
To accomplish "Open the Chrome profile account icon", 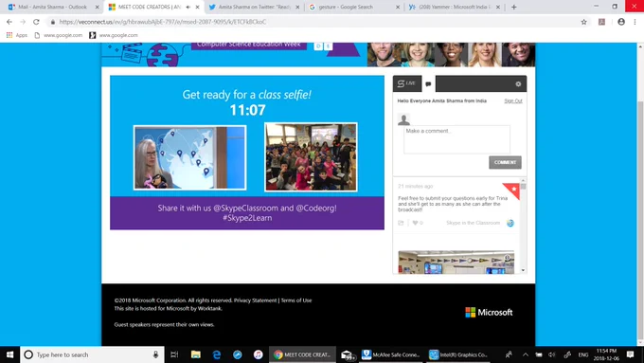I will (621, 22).
